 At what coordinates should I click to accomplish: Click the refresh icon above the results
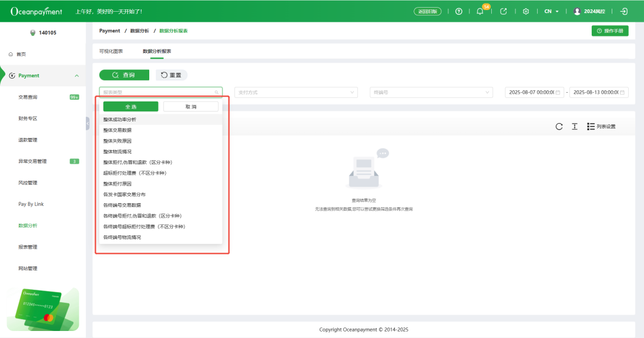click(x=559, y=126)
